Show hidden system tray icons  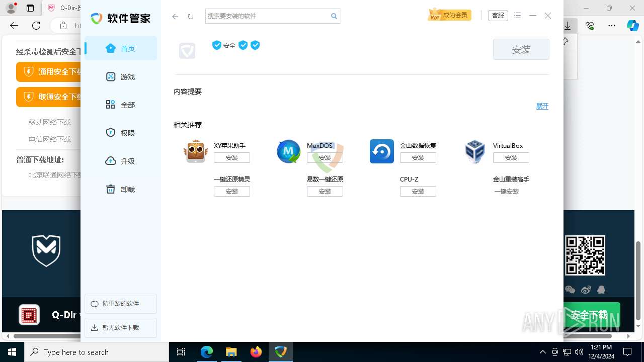coord(542,352)
